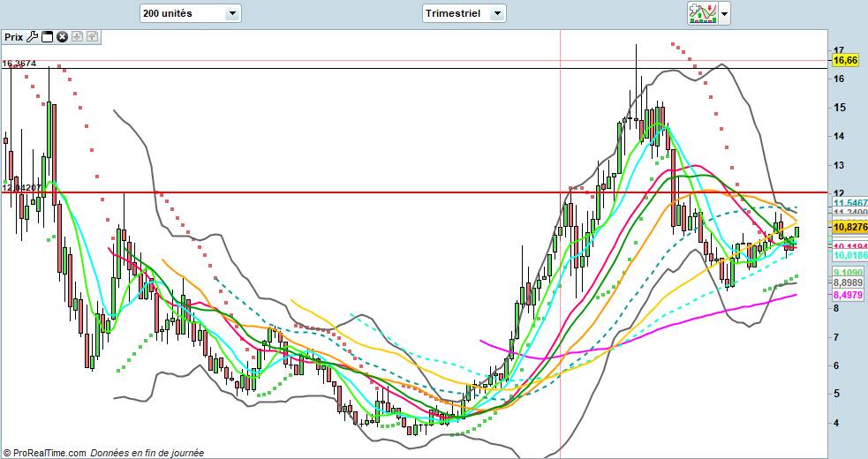Click the 9,1090 green indicator value
The image size is (868, 459).
point(848,273)
